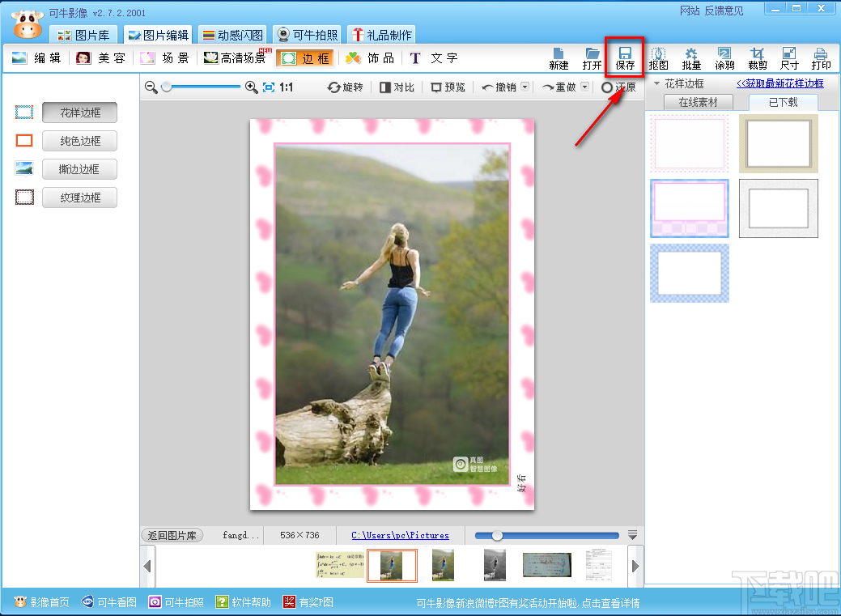Select the 高清场景 toolbar section
This screenshot has height=616, width=841.
pos(236,58)
